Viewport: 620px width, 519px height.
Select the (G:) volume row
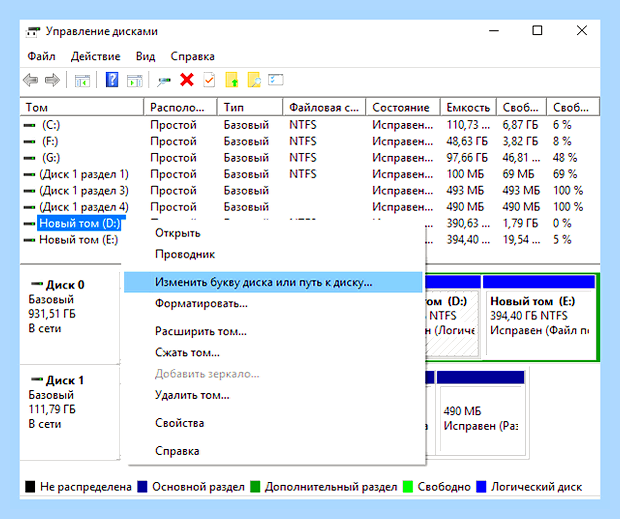310,158
